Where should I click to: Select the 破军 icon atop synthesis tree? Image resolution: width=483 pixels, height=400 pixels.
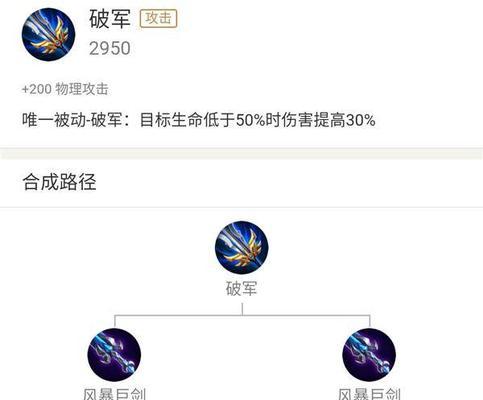tap(242, 247)
